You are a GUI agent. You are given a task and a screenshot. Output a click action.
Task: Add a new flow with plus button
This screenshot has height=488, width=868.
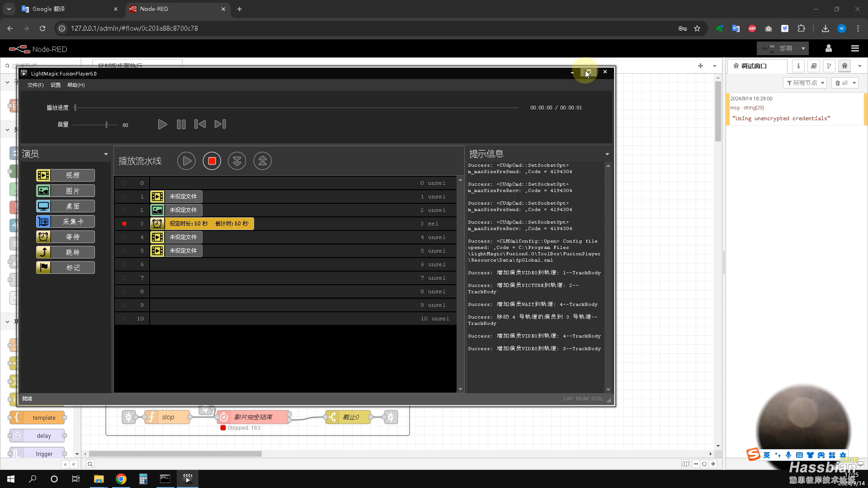tap(700, 66)
